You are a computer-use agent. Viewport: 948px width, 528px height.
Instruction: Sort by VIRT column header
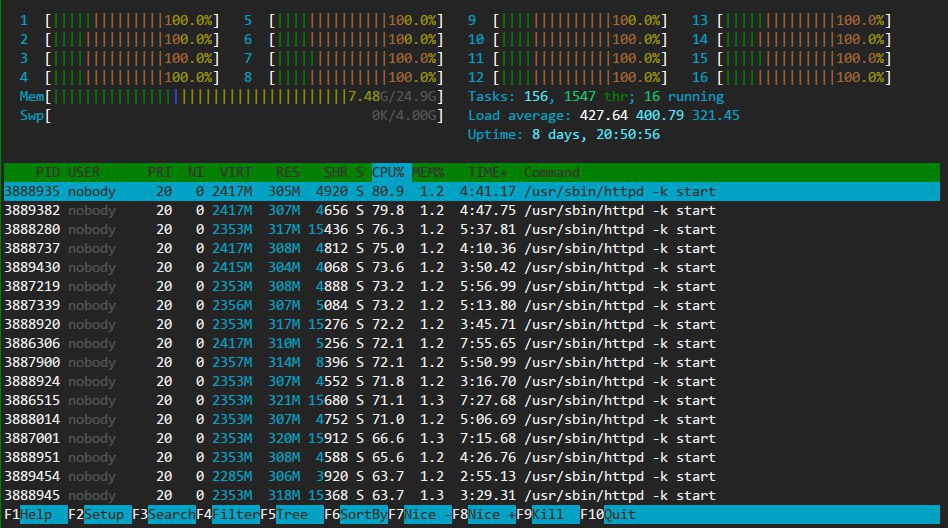pyautogui.click(x=235, y=172)
